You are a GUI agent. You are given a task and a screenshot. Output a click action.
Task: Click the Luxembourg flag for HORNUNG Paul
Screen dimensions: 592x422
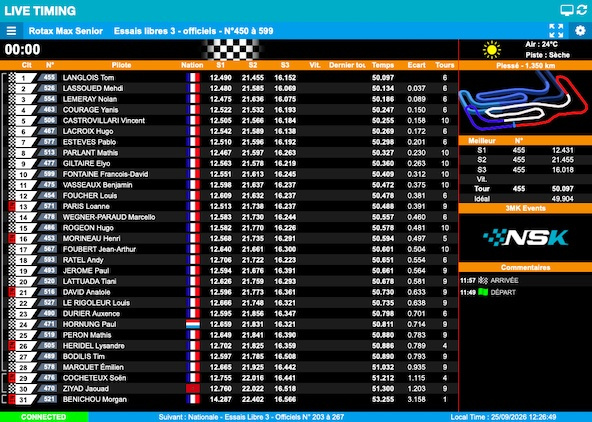click(x=193, y=324)
